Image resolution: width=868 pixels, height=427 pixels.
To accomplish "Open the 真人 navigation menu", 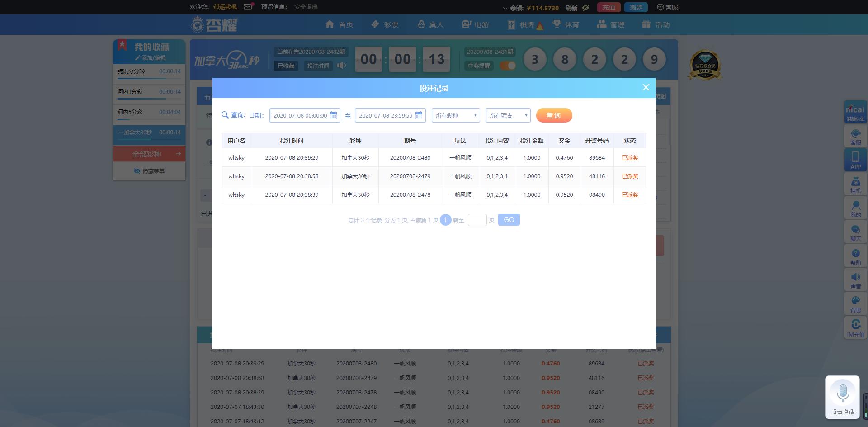I will pos(430,24).
